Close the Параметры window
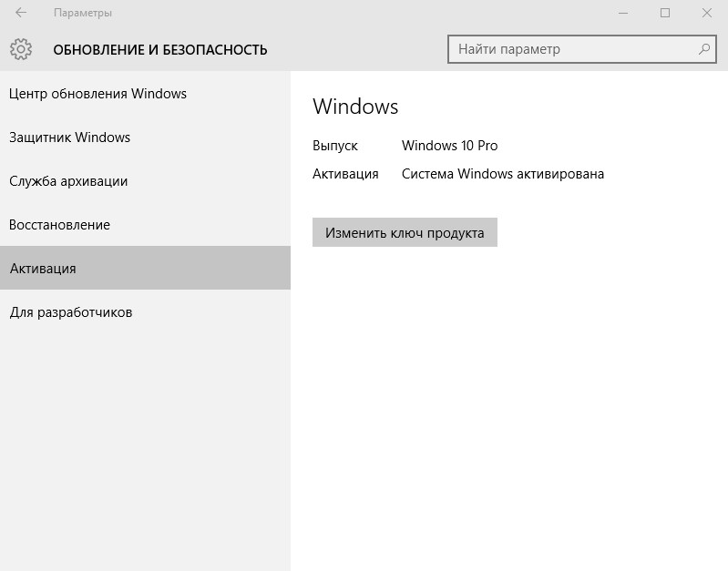The width and height of the screenshot is (728, 571). click(x=707, y=13)
